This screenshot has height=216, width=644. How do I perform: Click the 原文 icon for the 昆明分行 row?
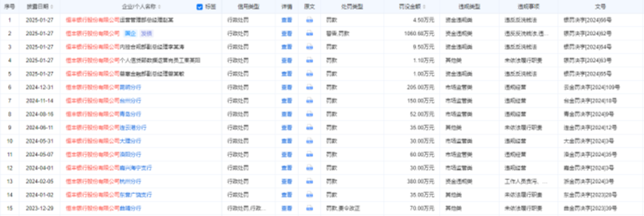click(309, 87)
